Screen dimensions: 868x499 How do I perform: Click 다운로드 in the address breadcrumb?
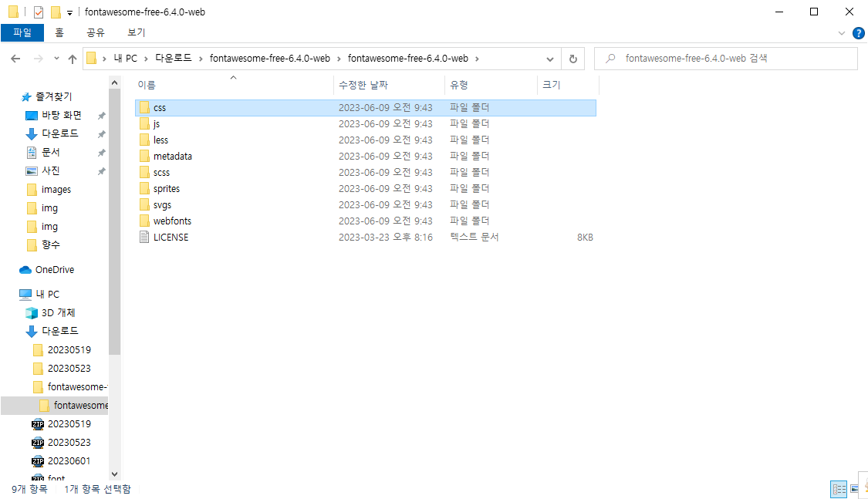[174, 59]
